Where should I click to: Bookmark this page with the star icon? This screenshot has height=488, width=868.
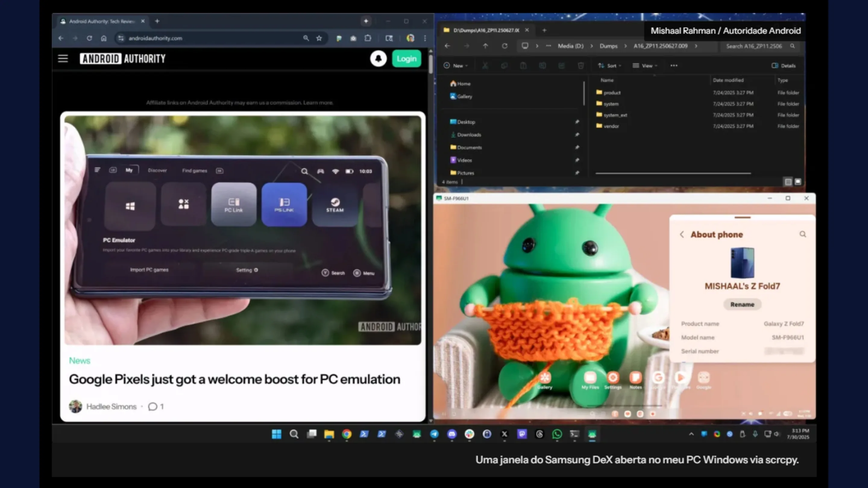[319, 38]
